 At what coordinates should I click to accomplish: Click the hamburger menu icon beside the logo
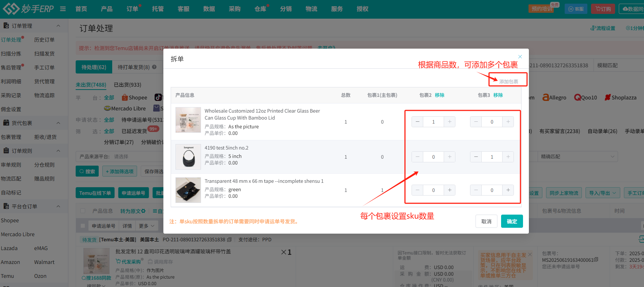(63, 9)
